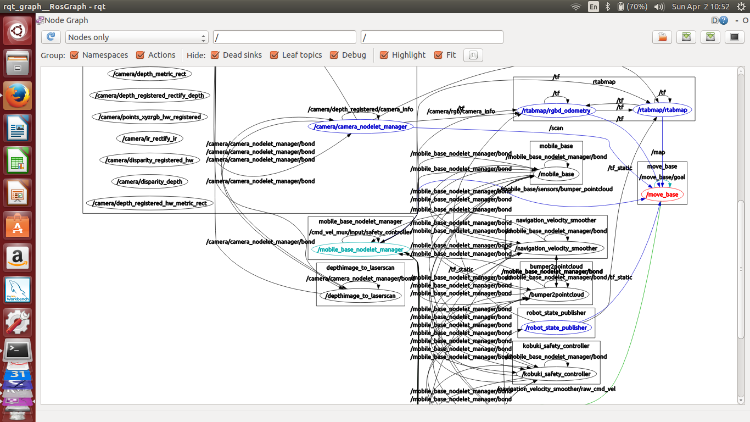Click the second topic filter field
This screenshot has width=750, height=422.
(x=430, y=37)
